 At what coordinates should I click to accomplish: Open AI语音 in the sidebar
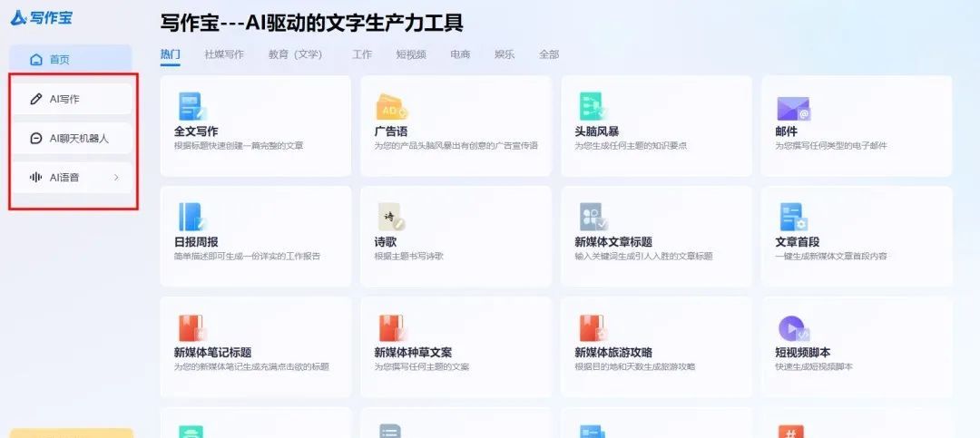(x=73, y=178)
